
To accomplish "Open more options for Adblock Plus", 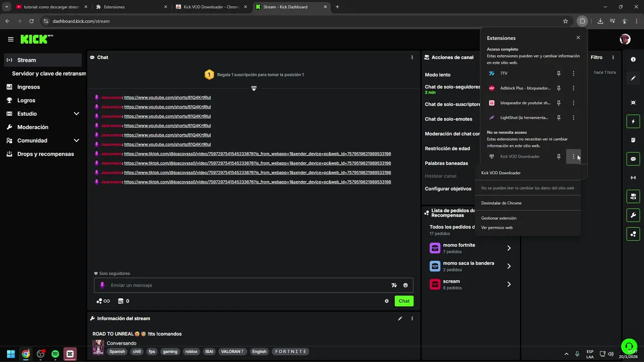I will (x=574, y=88).
